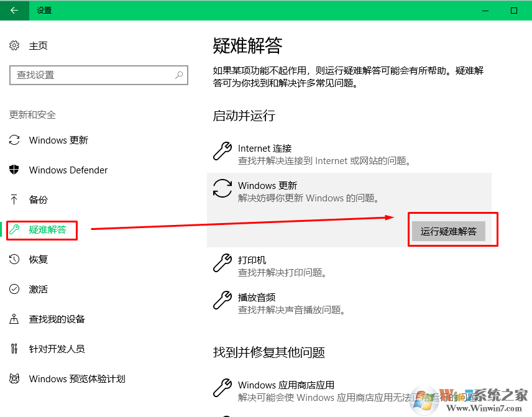Screen dimensions: 532x417
Task: Click the 针对开发人员 icon in sidebar
Action: [14, 349]
